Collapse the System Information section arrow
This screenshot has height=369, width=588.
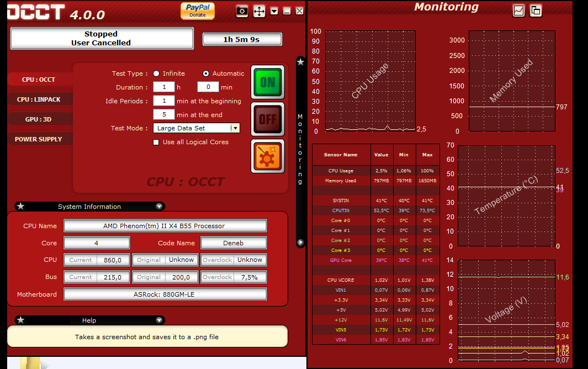[x=159, y=207]
